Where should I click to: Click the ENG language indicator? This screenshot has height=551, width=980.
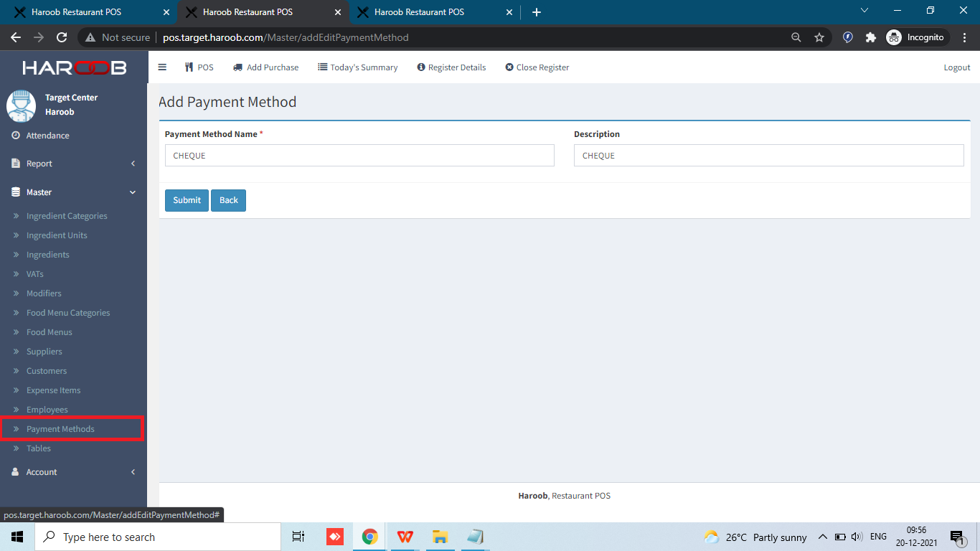878,537
